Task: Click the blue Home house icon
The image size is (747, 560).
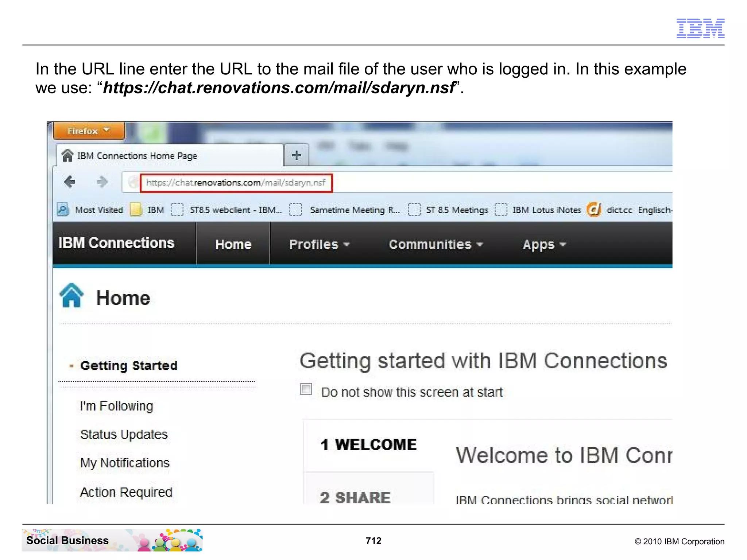Action: pos(71,296)
